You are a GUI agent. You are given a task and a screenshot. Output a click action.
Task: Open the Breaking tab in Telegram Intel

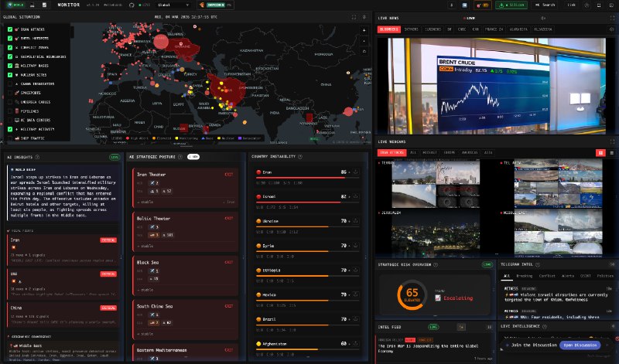tap(525, 276)
